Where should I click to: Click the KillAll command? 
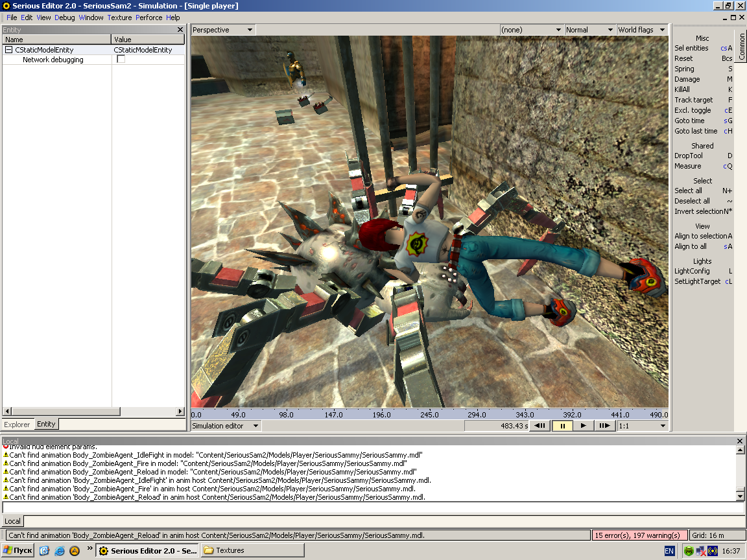pos(703,89)
